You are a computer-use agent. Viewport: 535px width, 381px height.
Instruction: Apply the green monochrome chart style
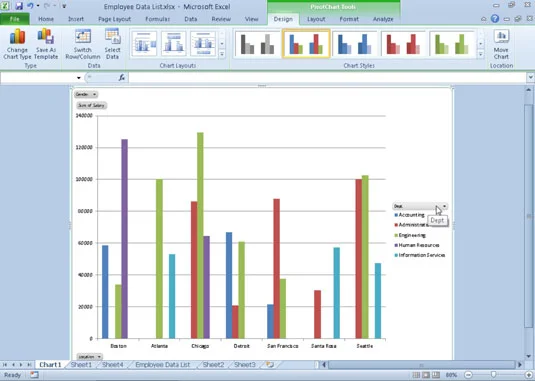pos(452,44)
